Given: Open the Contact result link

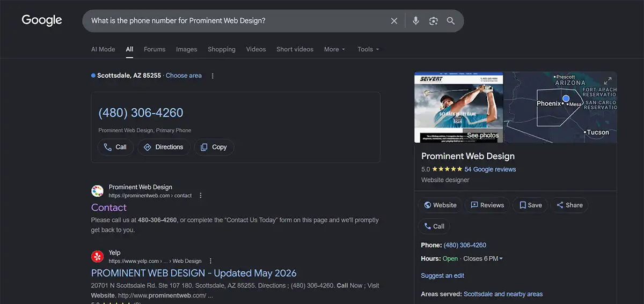Looking at the screenshot, I should (x=109, y=207).
